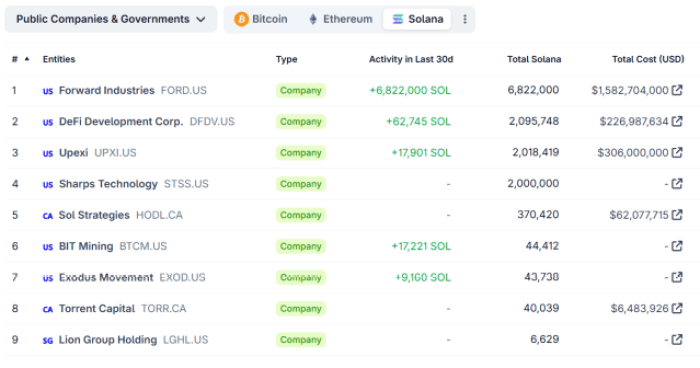Open Sharps Technology entity link
Screen dimensions: 700x368
point(108,184)
